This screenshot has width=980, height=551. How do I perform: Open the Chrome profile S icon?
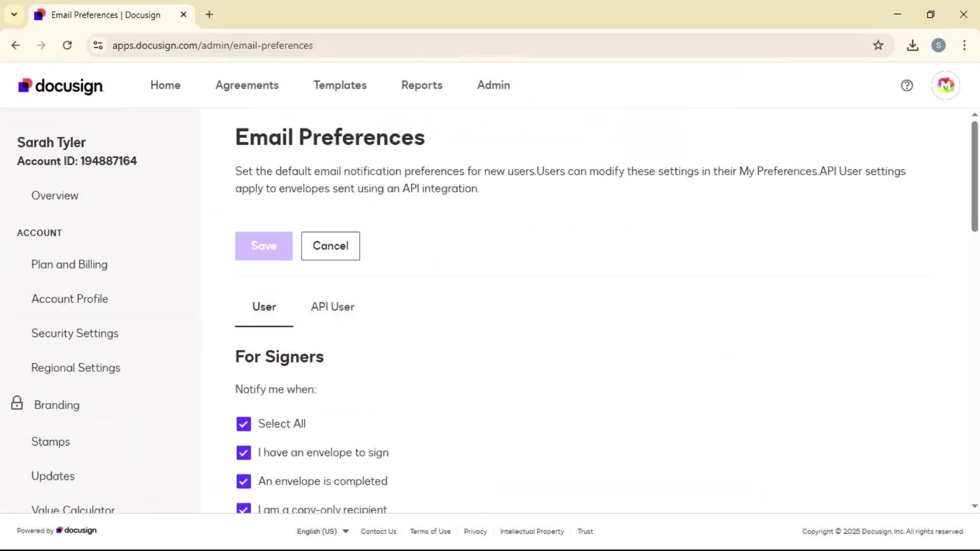point(938,45)
